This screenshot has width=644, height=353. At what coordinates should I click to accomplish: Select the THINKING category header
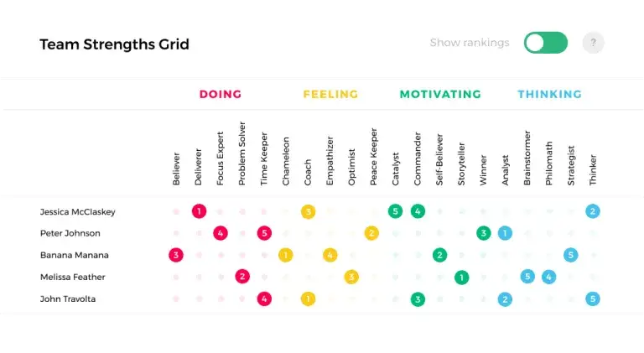coord(549,95)
